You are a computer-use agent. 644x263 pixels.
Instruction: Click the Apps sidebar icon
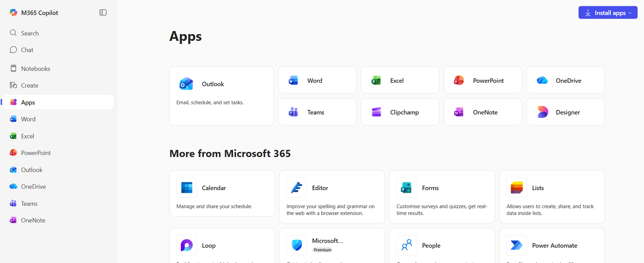(13, 102)
